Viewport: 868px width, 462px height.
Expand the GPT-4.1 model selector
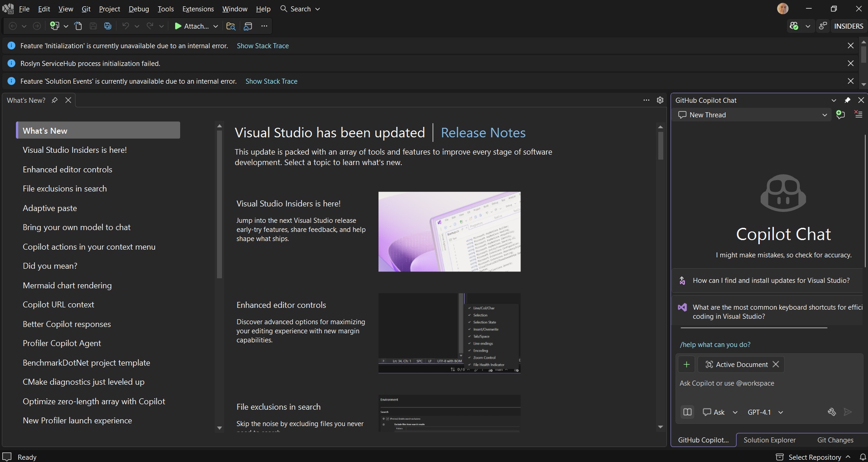(782, 412)
